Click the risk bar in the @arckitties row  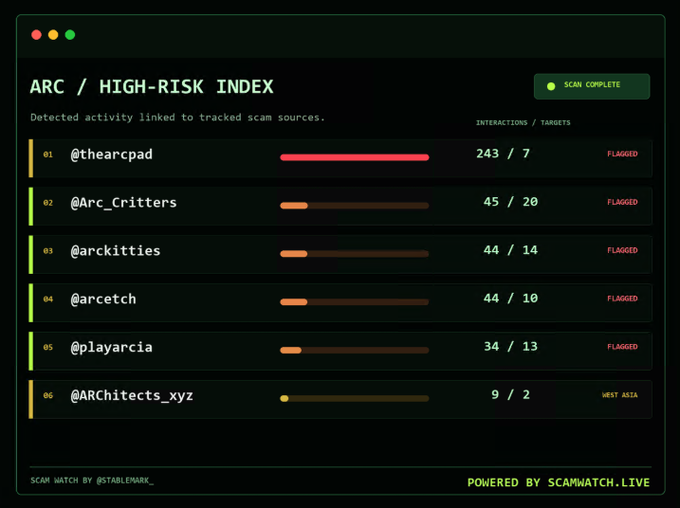(x=354, y=254)
